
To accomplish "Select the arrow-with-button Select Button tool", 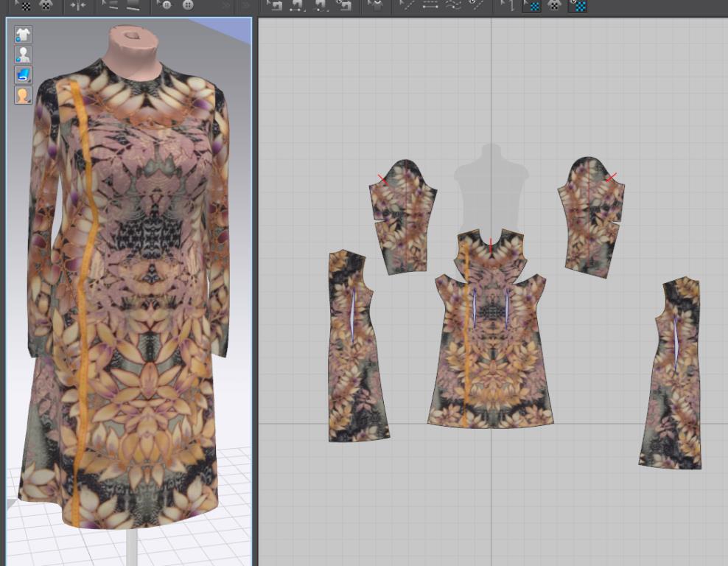I will (164, 5).
